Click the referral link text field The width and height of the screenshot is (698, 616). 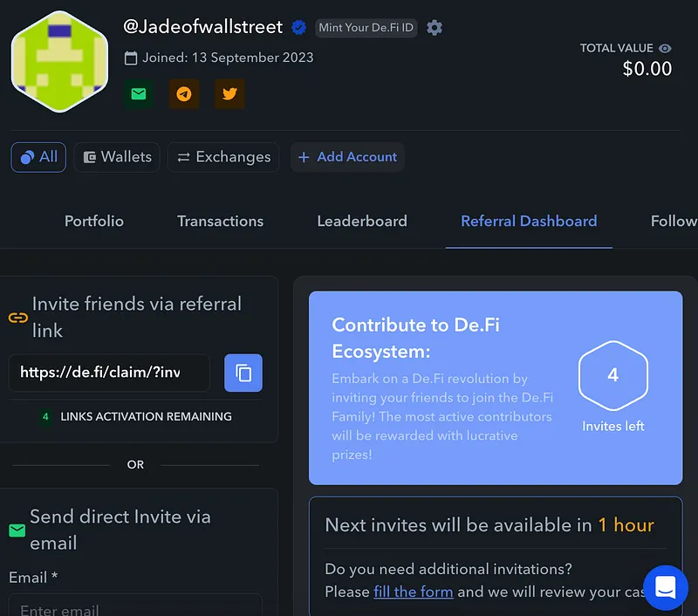109,373
